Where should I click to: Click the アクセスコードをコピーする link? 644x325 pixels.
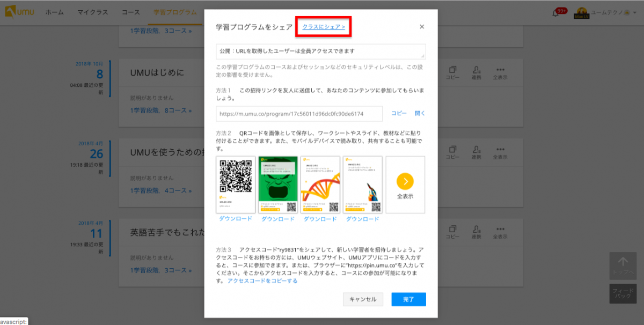pyautogui.click(x=262, y=280)
